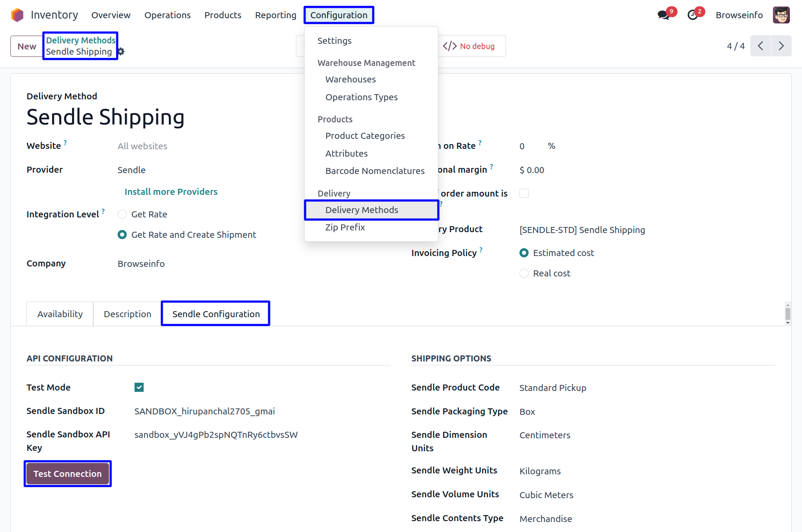Uncheck the Test Mode checkbox
Viewport: 802px width, 532px height.
tap(139, 388)
